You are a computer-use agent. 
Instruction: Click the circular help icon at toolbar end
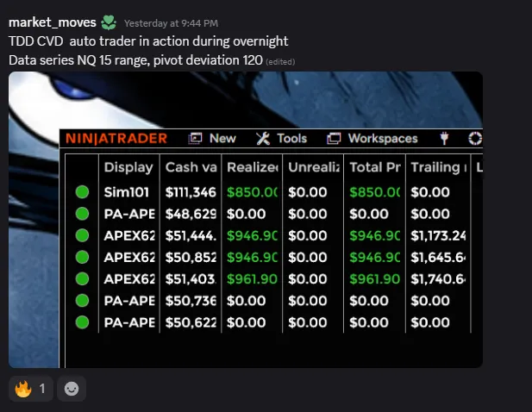tap(475, 139)
